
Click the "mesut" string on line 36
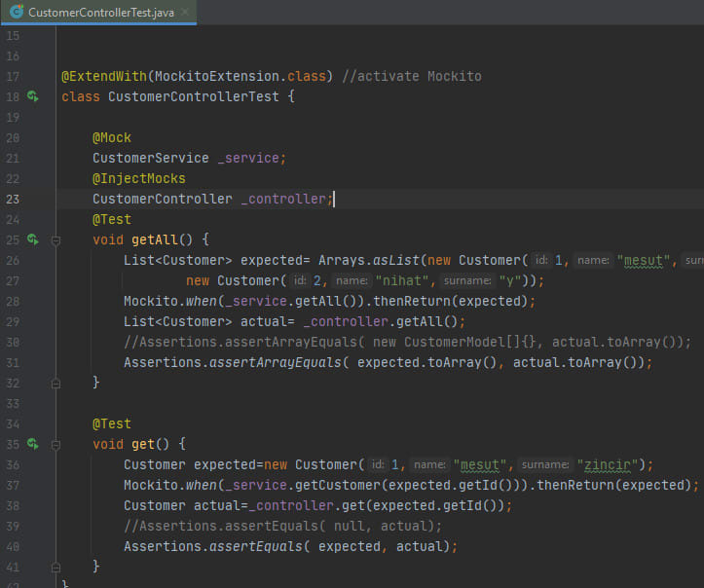point(479,464)
